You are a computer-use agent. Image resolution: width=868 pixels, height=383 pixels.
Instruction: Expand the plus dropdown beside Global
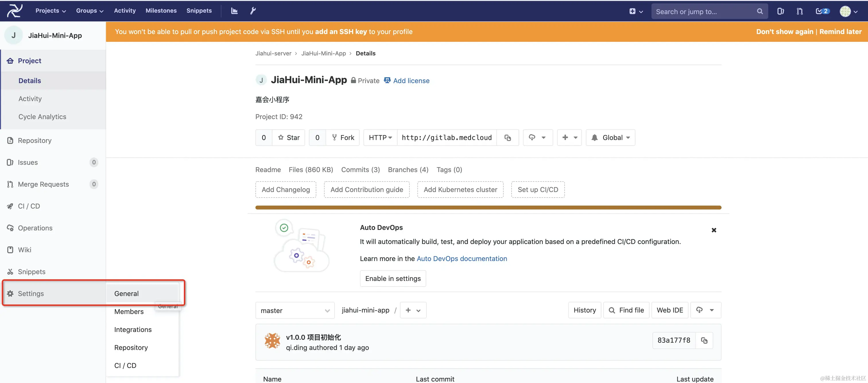(x=569, y=137)
